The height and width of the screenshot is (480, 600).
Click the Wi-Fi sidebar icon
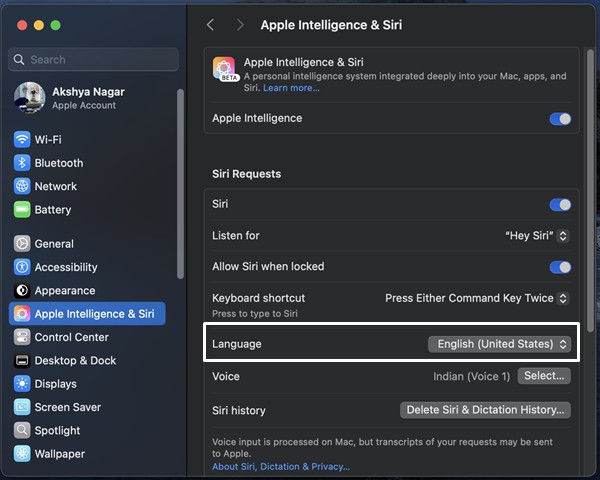22,139
